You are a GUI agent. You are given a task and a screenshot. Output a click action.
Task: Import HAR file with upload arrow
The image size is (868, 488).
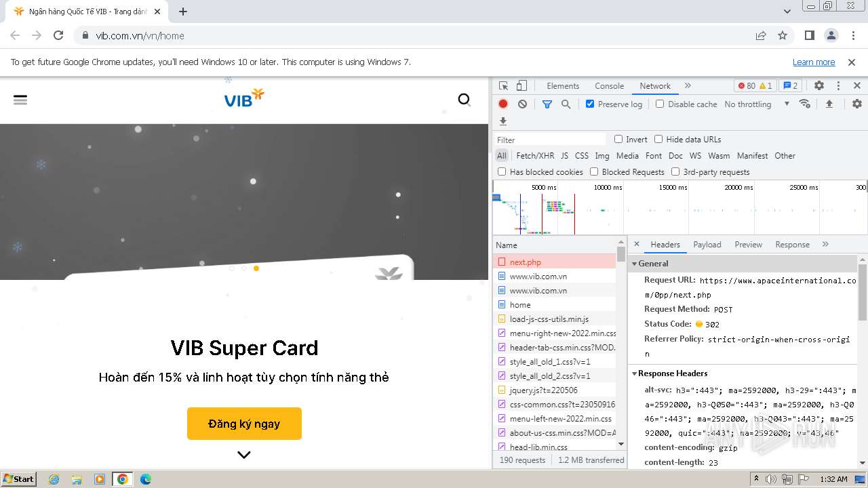(x=829, y=104)
